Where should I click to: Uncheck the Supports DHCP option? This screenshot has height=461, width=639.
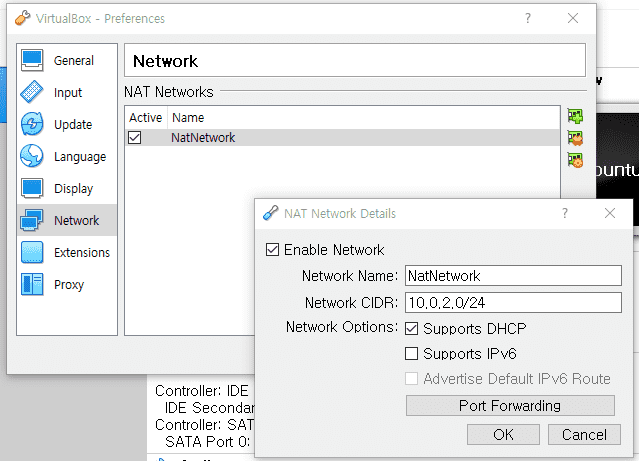pyautogui.click(x=412, y=328)
